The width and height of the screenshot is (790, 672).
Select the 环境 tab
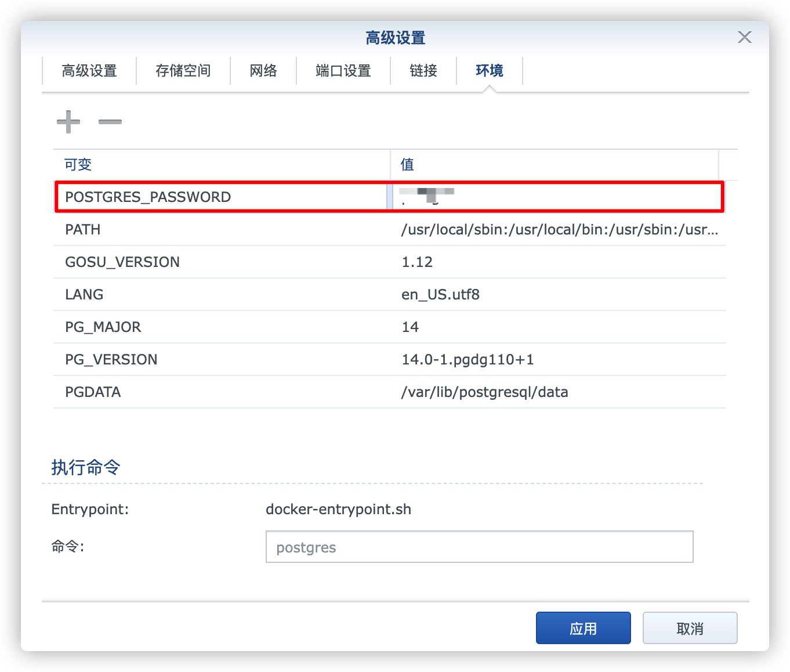490,71
